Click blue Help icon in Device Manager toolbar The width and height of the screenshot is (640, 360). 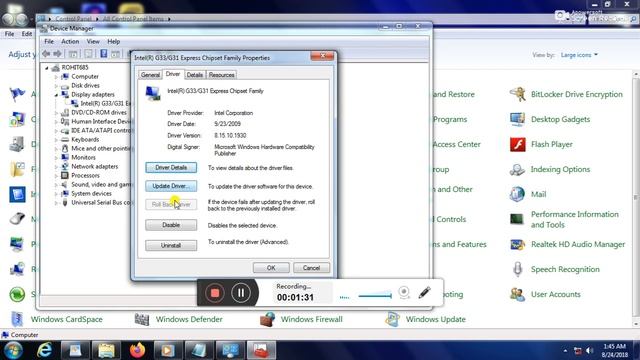coord(104,54)
